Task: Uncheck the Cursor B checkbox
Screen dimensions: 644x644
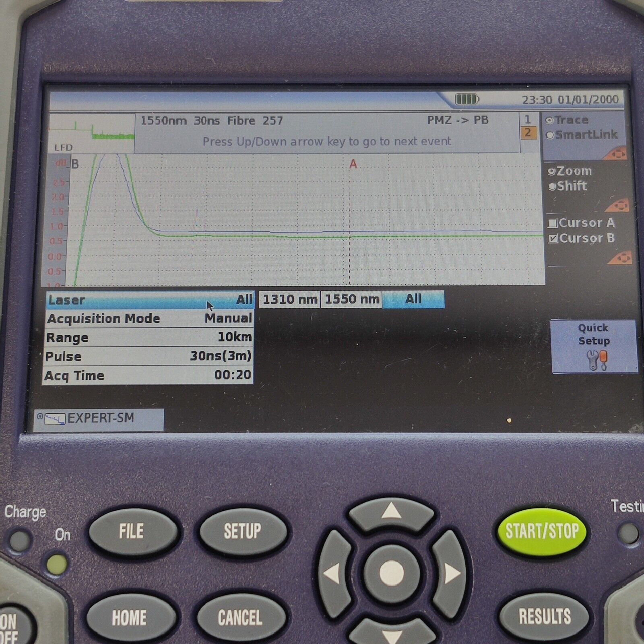Action: pos(553,239)
